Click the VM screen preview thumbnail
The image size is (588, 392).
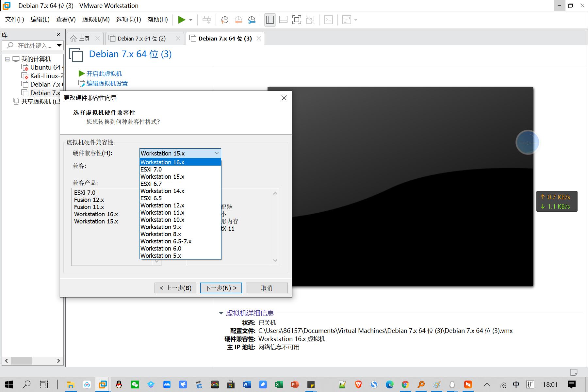pos(400,187)
